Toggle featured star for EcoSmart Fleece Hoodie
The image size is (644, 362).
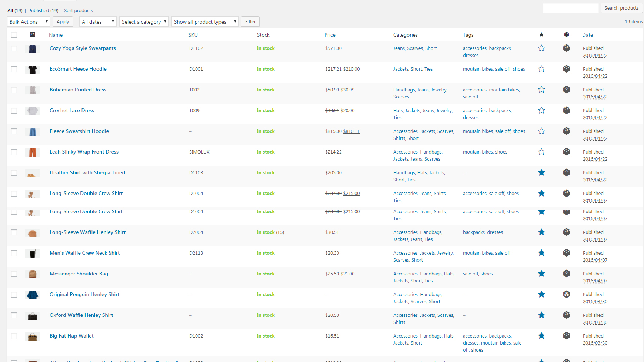[x=541, y=69]
